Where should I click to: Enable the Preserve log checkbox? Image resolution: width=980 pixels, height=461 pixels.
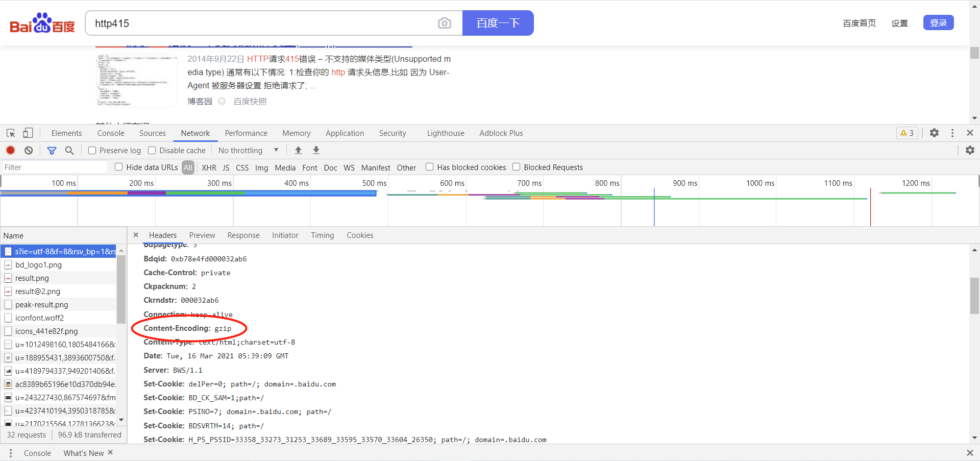tap(92, 150)
